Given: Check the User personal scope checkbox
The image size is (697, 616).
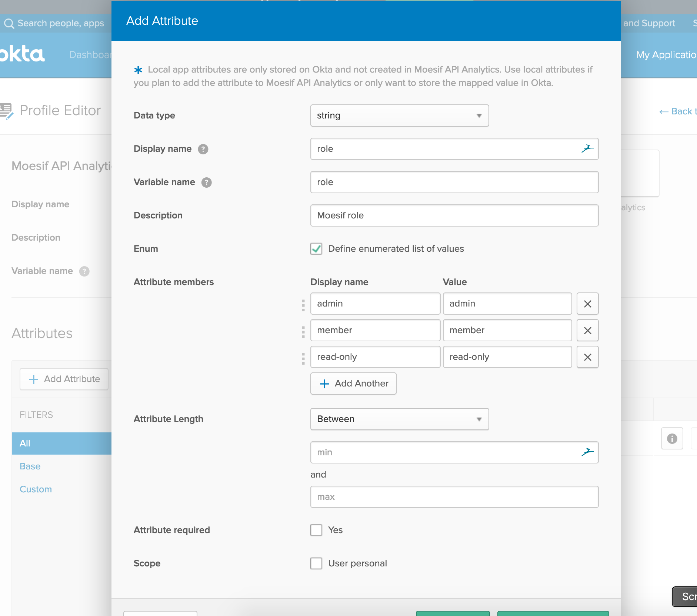Looking at the screenshot, I should [x=316, y=563].
